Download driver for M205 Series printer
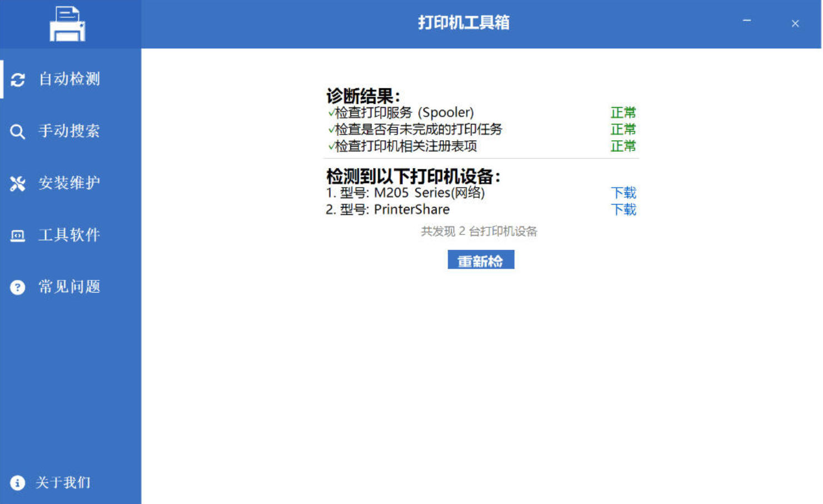The height and width of the screenshot is (504, 823). point(623,193)
